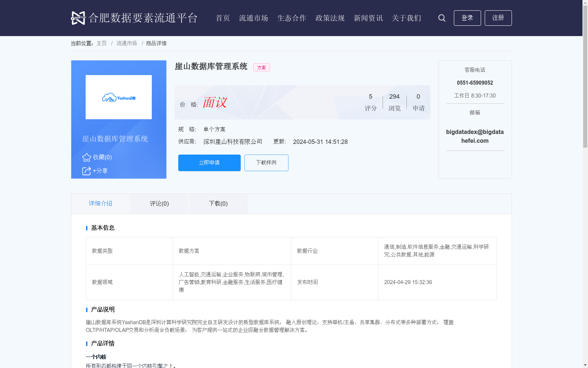Go to 首页 in the top navigation
This screenshot has height=368, width=588.
tap(223, 18)
